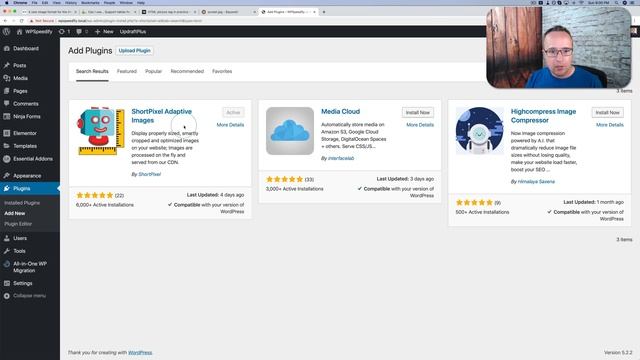The width and height of the screenshot is (640, 360).
Task: Open ShortPixel Adaptive Images robot thumbnail
Action: [x=100, y=131]
